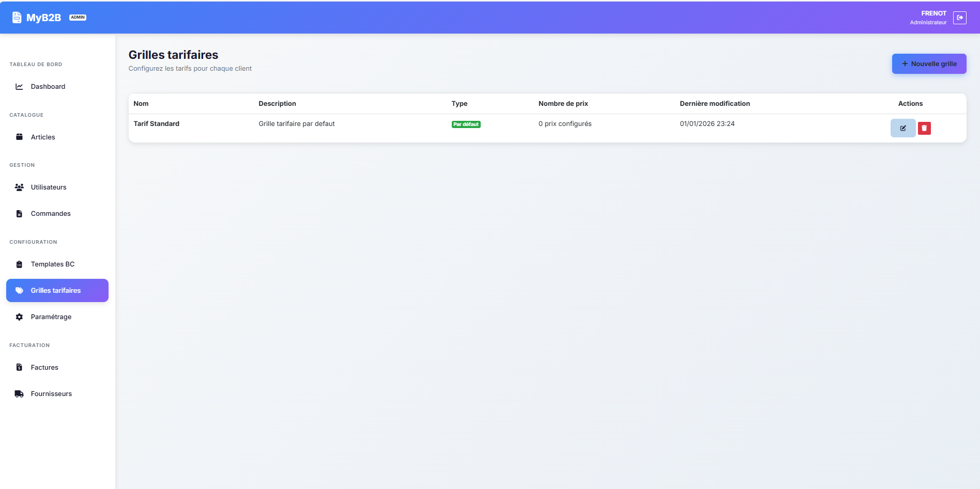This screenshot has height=489, width=980.
Task: Click the Articles box icon
Action: pos(19,137)
